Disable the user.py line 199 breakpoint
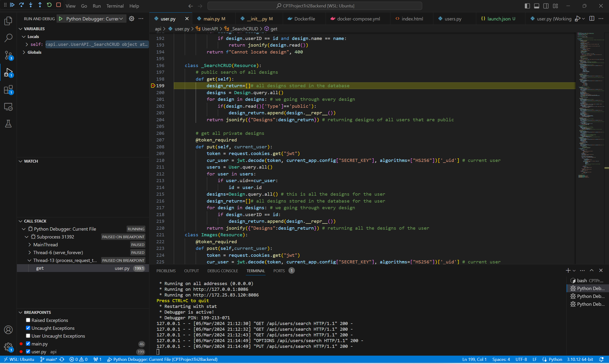Image resolution: width=609 pixels, height=364 pixels. 28,351
